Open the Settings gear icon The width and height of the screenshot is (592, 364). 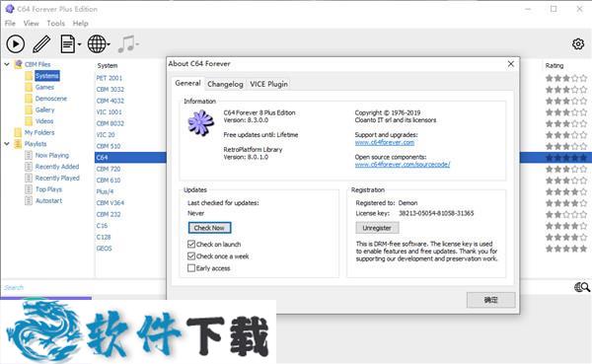[577, 44]
